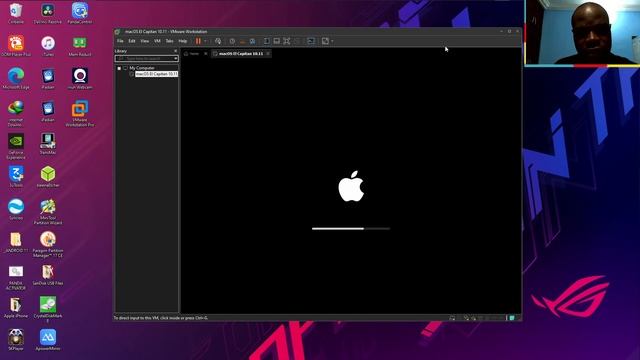
Task: Open the console view toolbar icon
Action: click(x=311, y=41)
